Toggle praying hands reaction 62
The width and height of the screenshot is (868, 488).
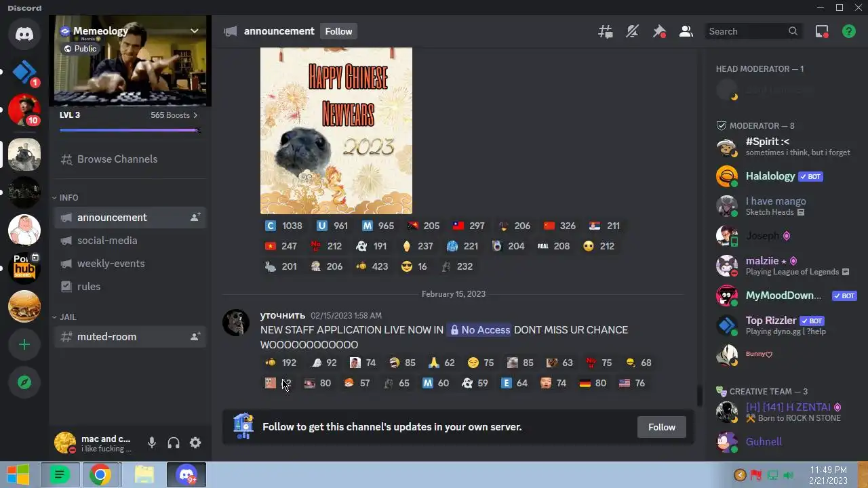pyautogui.click(x=441, y=363)
